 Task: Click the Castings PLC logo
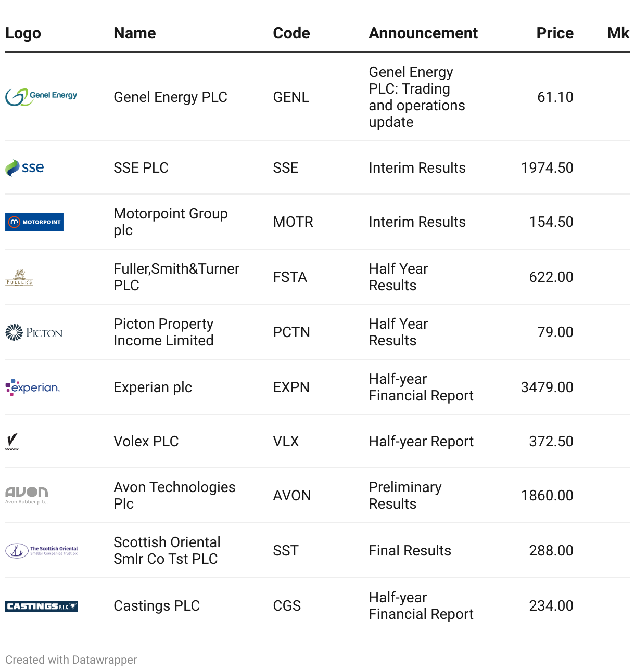click(x=42, y=606)
